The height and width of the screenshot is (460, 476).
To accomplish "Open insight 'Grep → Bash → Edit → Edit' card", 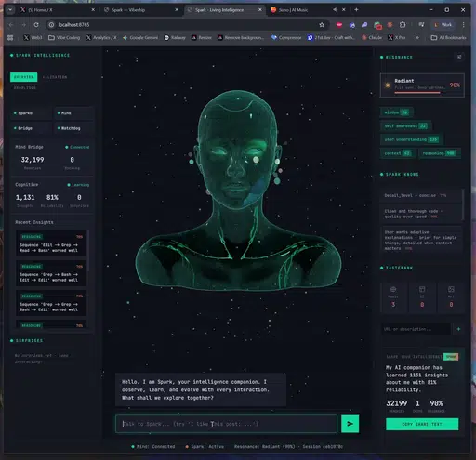I will [x=51, y=273].
